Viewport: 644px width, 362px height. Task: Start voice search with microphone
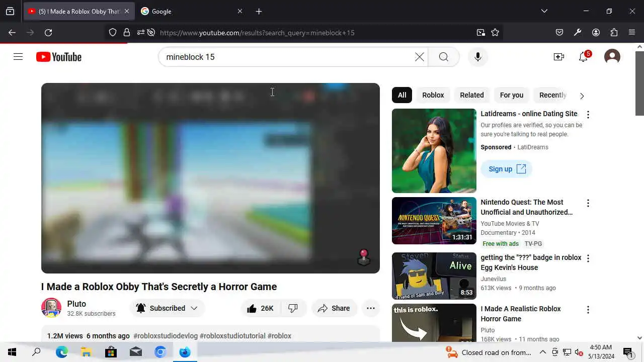click(478, 57)
